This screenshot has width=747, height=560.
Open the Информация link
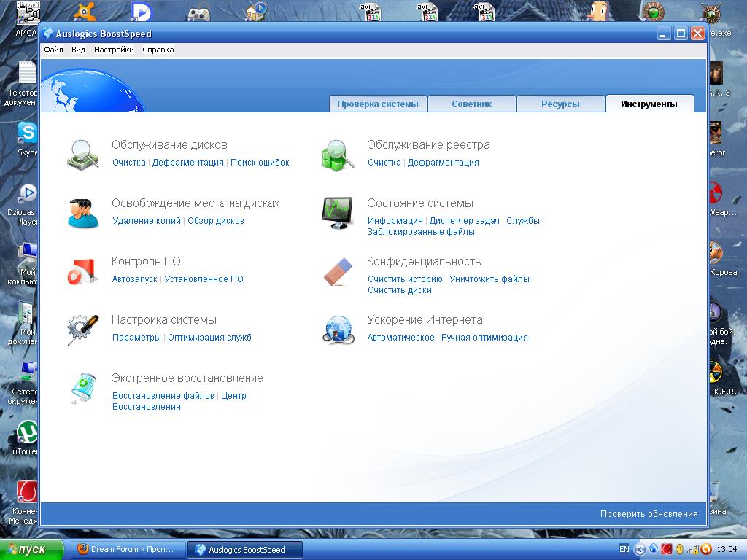pos(395,220)
